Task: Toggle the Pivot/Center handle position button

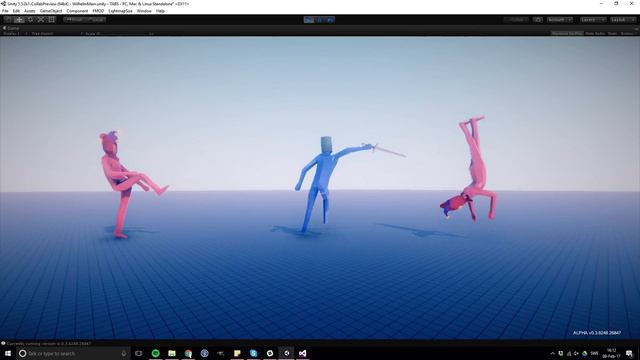Action: point(75,20)
